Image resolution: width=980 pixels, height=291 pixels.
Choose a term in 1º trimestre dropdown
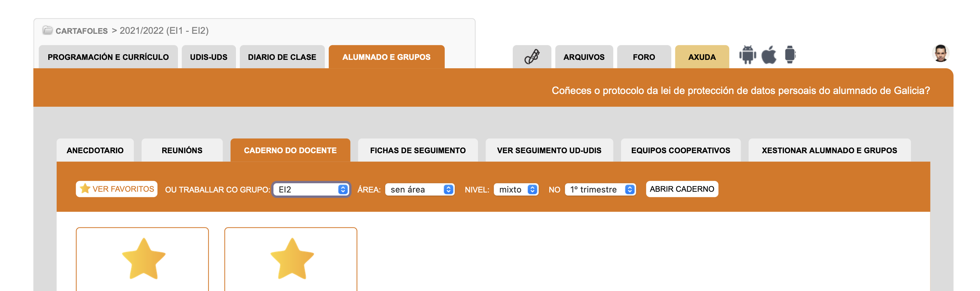click(x=600, y=189)
